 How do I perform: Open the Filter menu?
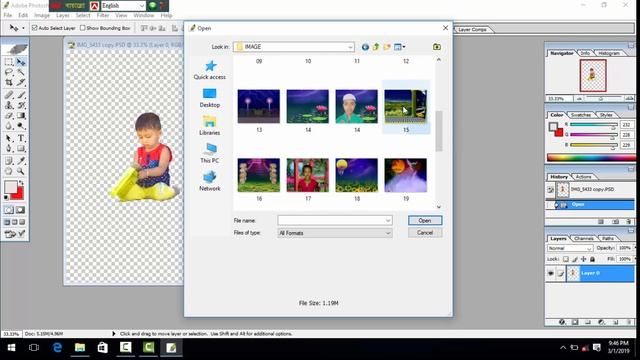point(103,15)
